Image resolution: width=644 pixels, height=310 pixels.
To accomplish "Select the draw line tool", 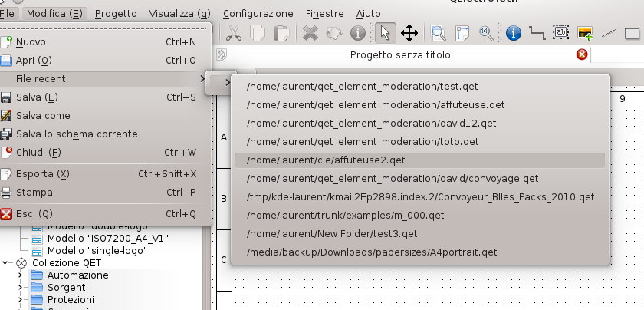I will click(x=609, y=33).
